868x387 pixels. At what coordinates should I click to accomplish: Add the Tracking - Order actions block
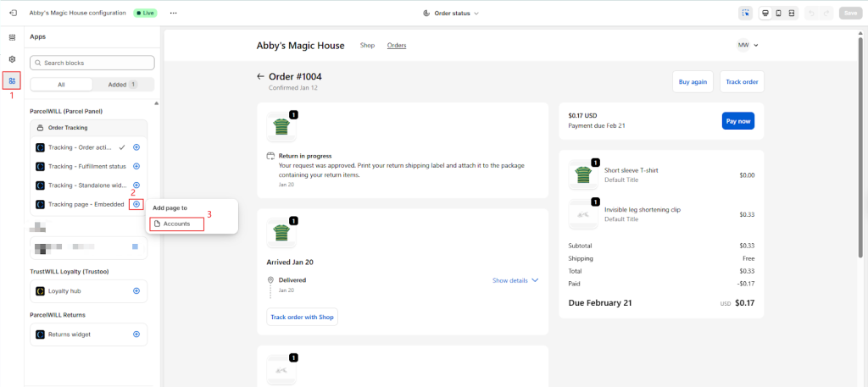[x=136, y=147]
